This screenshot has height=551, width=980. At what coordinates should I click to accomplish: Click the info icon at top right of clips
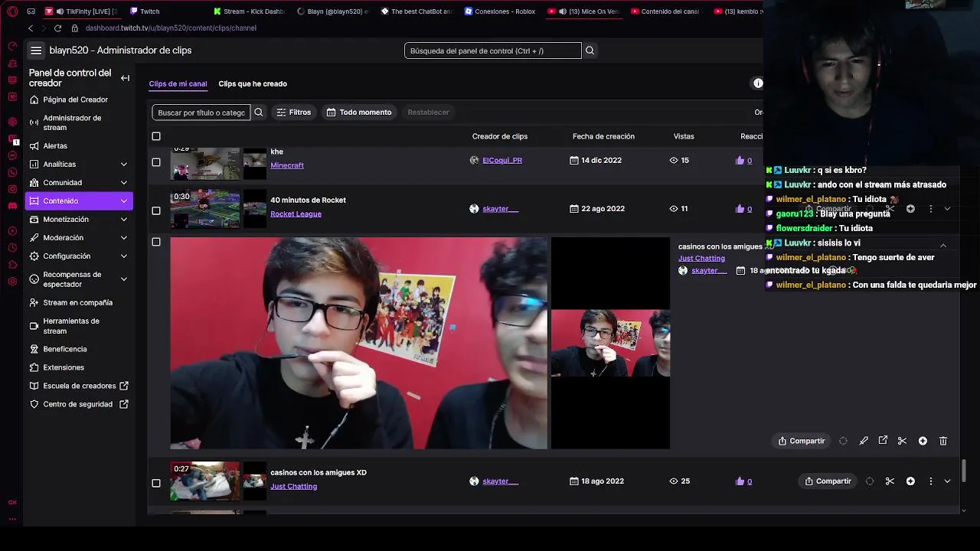(758, 83)
